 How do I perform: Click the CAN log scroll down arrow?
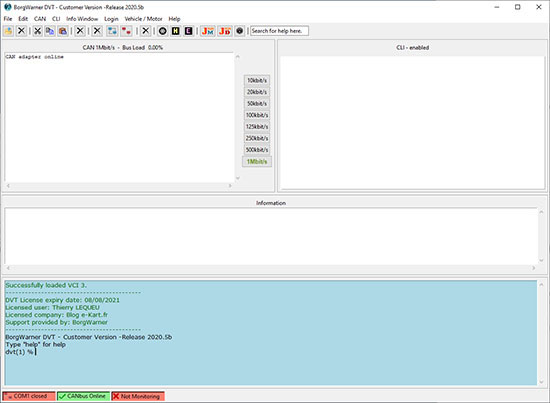(237, 178)
